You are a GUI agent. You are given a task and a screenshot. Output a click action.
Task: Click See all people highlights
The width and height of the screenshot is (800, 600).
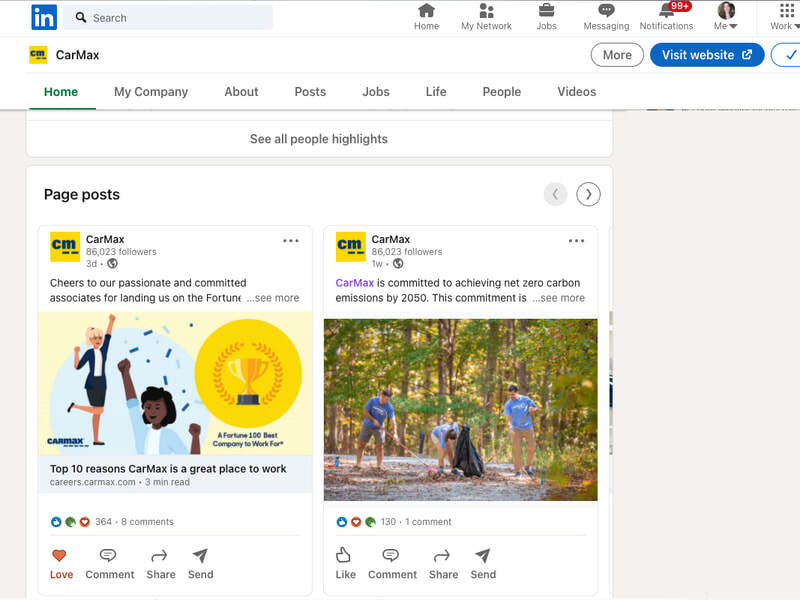click(319, 139)
